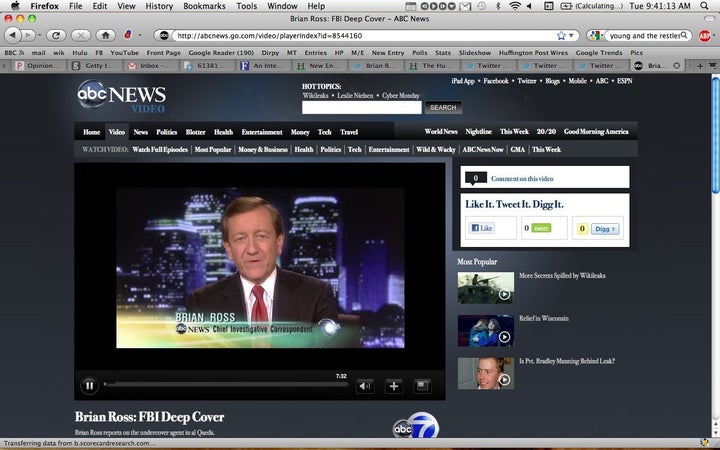This screenshot has height=450, width=720.
Task: Close the active Bria... tab
Action: point(676,66)
